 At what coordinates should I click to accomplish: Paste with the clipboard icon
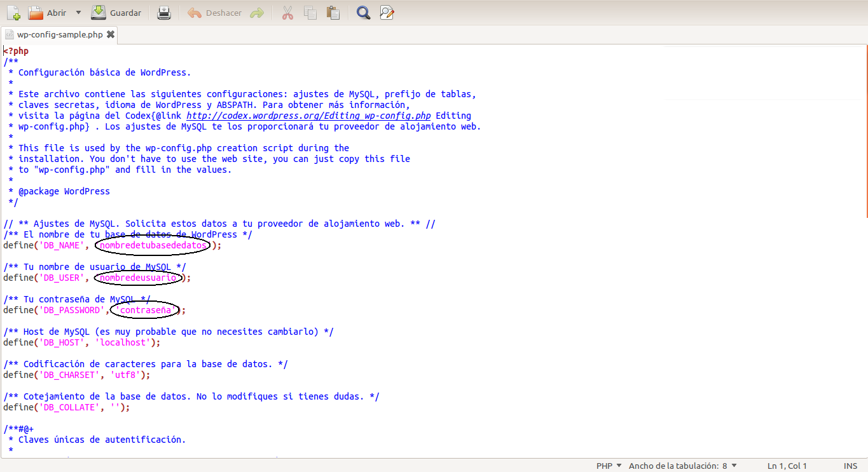(x=333, y=13)
